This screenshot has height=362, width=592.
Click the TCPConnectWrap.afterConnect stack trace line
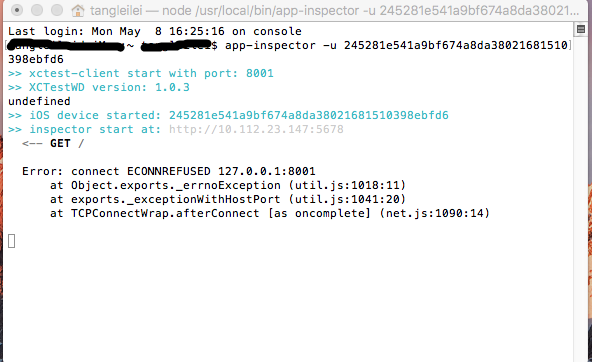click(x=270, y=213)
